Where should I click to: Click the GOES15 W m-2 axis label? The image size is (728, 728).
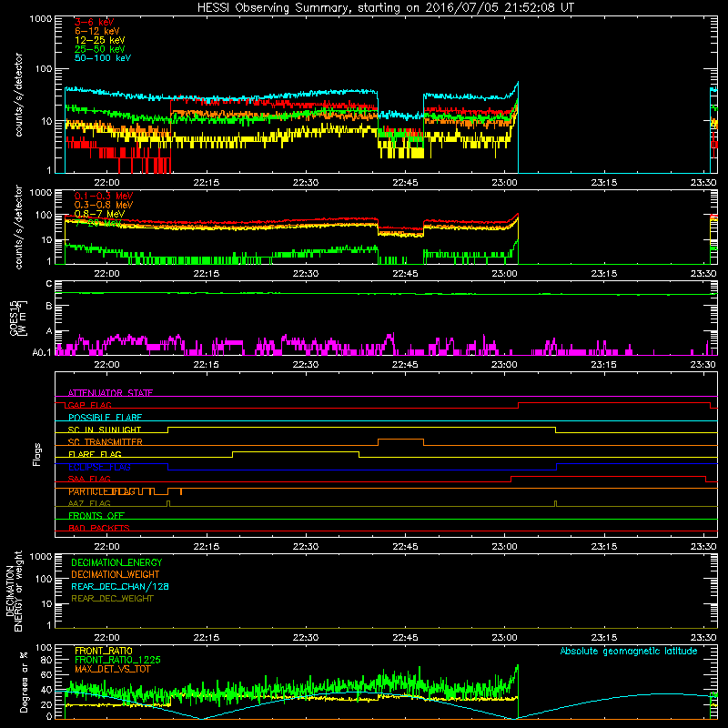click(x=18, y=318)
